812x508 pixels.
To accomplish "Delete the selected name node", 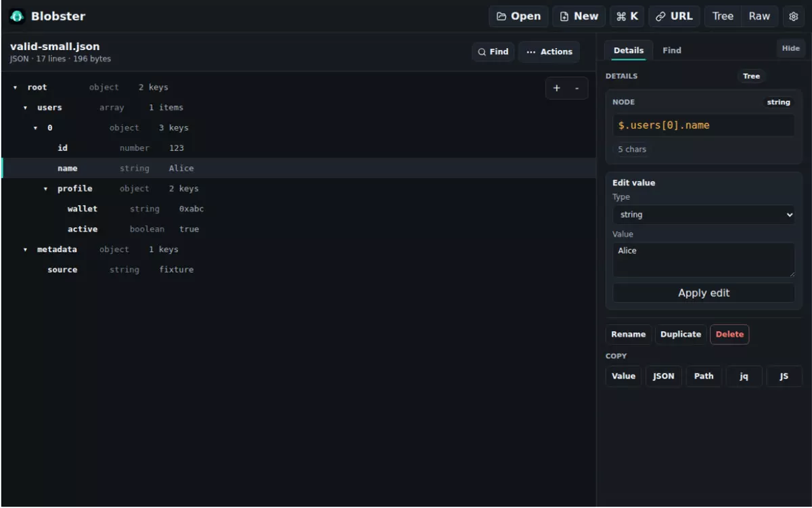I will (x=729, y=334).
